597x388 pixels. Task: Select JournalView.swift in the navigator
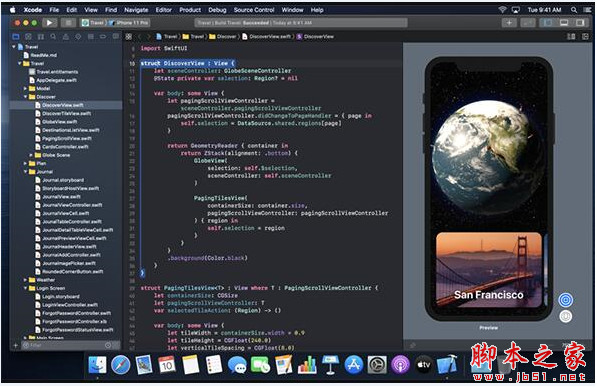tap(61, 196)
